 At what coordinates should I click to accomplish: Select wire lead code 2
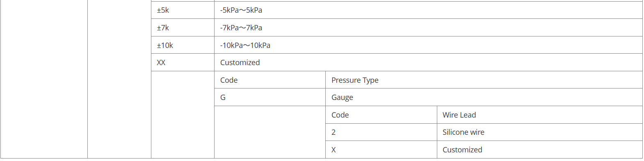coord(381,132)
